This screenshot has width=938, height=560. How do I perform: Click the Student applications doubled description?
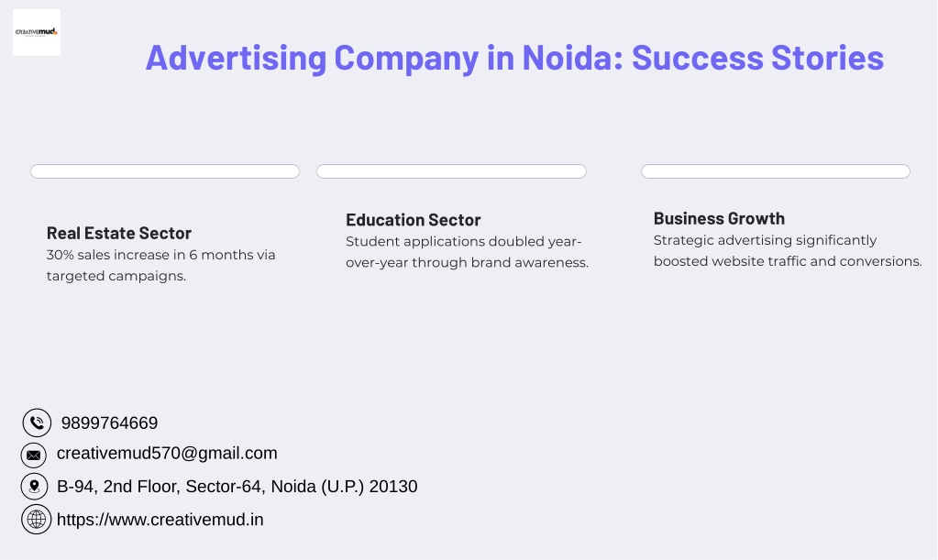pos(468,252)
